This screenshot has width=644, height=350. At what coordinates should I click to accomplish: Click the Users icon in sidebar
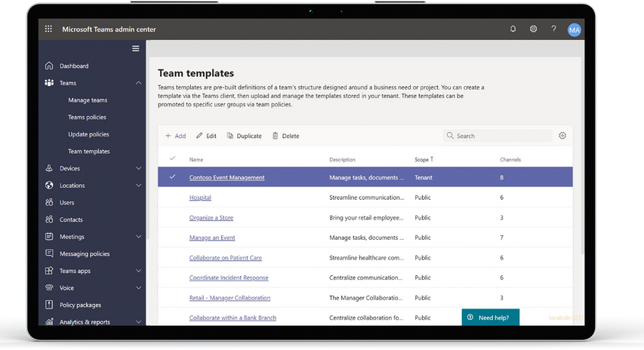point(49,202)
